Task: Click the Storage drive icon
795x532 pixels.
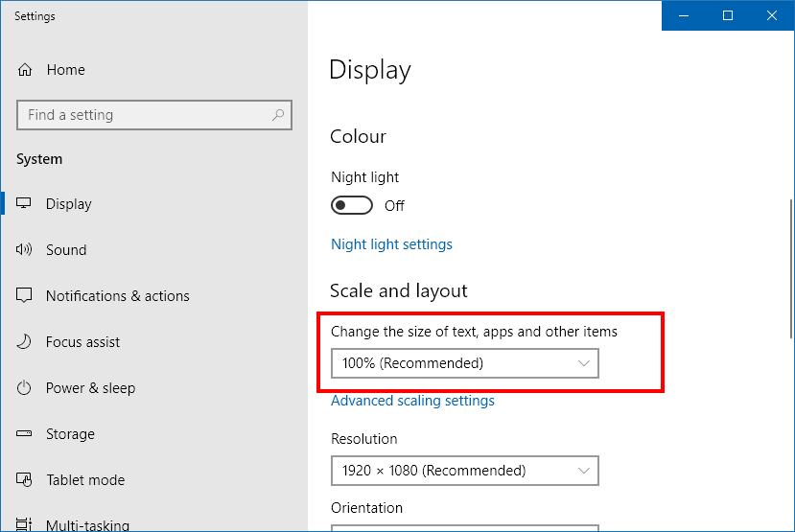Action: (x=25, y=434)
